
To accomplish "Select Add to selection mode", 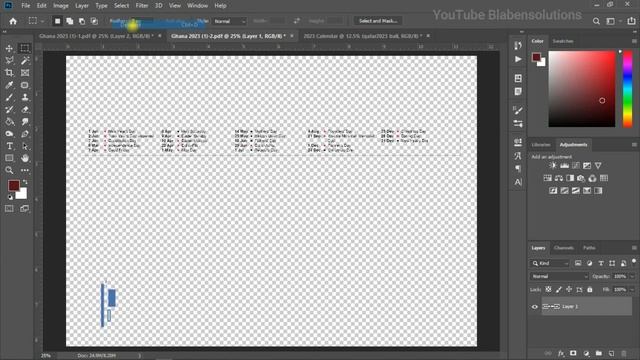I will (x=70, y=21).
